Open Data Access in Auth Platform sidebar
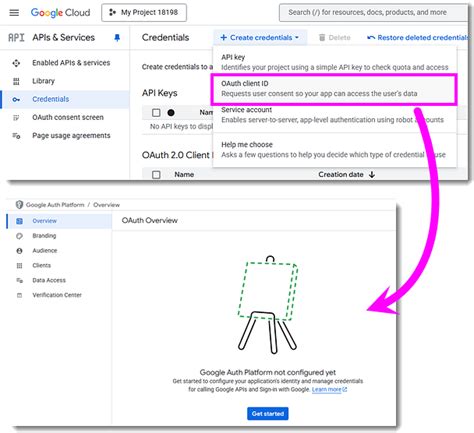The width and height of the screenshot is (474, 433). (49, 280)
